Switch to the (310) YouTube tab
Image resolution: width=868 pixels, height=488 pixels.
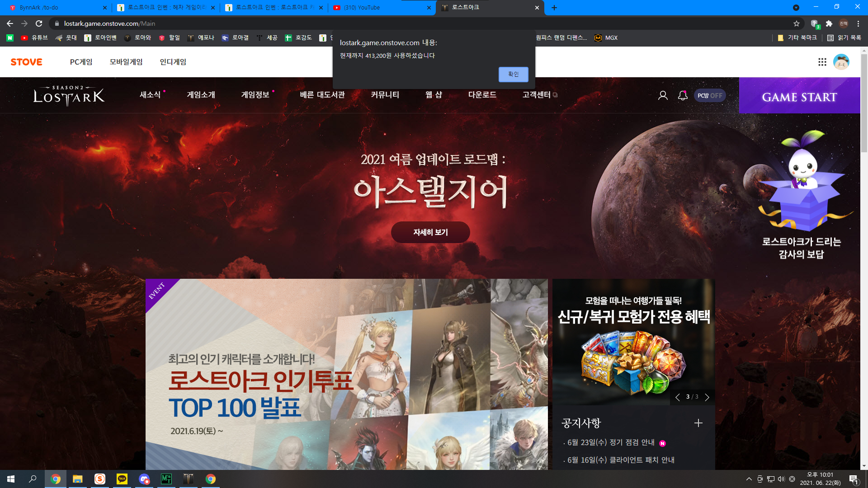coord(380,8)
